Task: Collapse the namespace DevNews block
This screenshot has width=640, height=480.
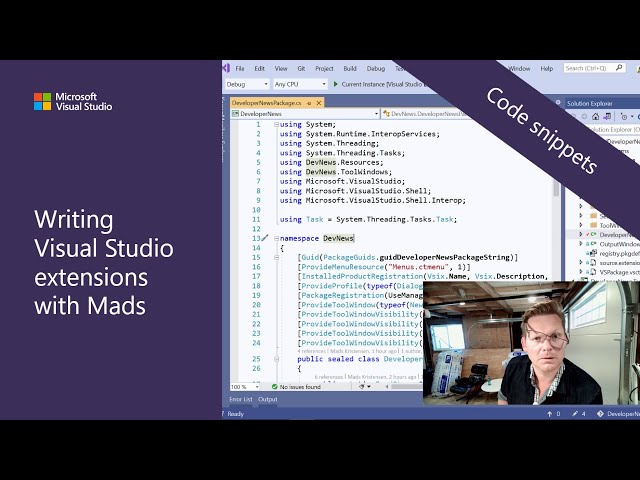Action: pos(276,238)
